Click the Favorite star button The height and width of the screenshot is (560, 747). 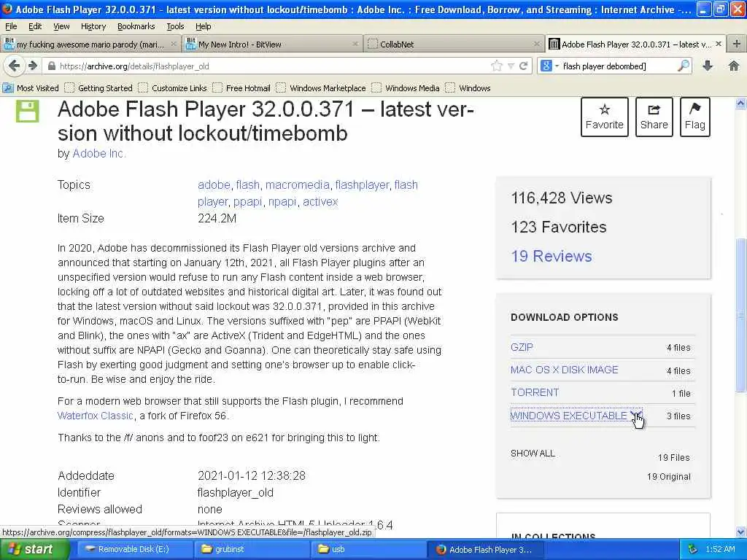click(x=605, y=117)
